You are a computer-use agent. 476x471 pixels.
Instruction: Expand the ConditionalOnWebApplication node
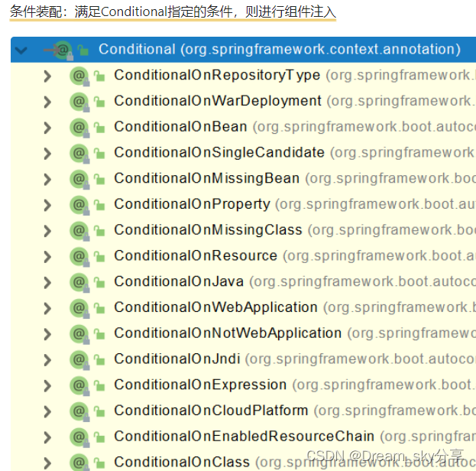pos(47,308)
